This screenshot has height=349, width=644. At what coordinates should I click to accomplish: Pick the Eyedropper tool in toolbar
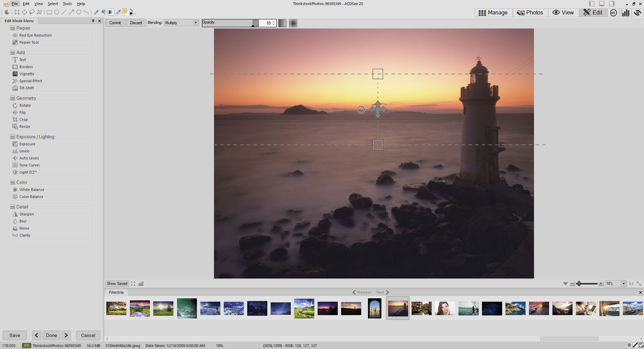(118, 12)
